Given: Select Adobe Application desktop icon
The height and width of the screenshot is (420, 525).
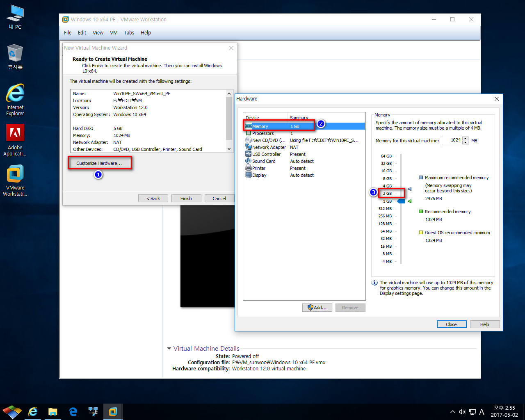Looking at the screenshot, I should [15, 140].
